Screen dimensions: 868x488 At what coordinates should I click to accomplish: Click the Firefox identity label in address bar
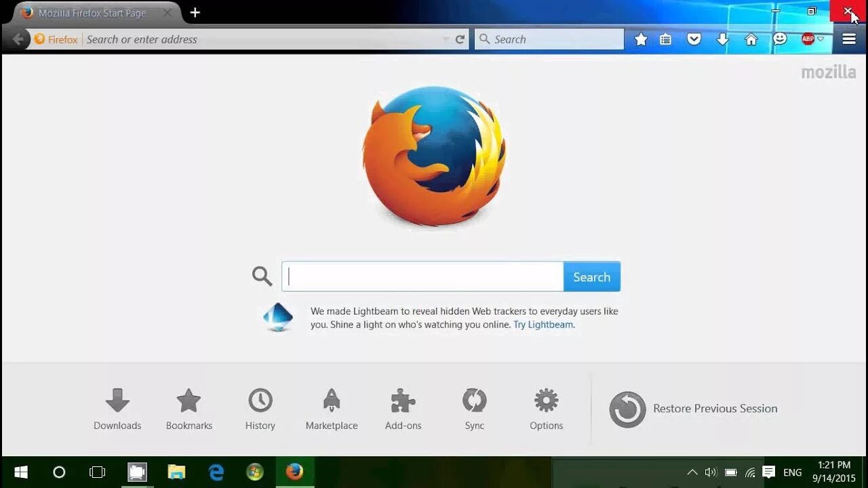point(56,39)
